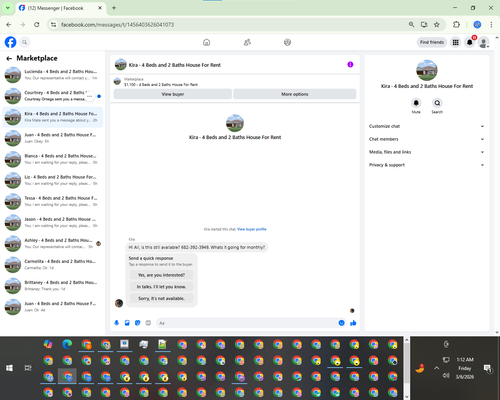This screenshot has width=500, height=400.
Task: Choose a sticker icon in composer
Action: tap(138, 323)
